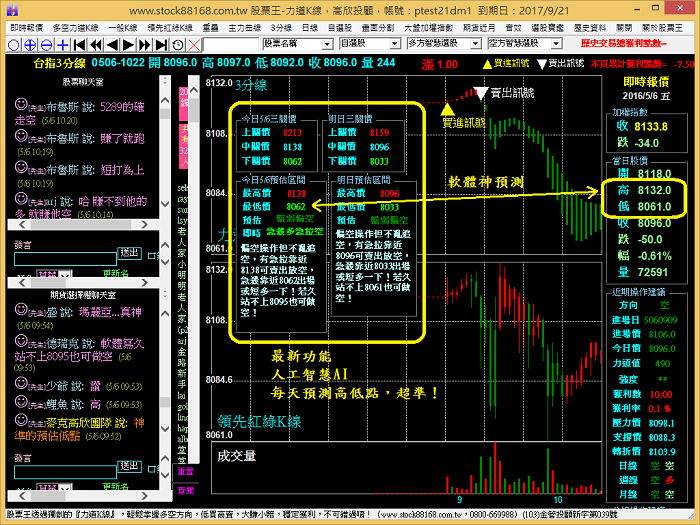
Task: Open the 主力曲線 menu
Action: click(x=245, y=28)
